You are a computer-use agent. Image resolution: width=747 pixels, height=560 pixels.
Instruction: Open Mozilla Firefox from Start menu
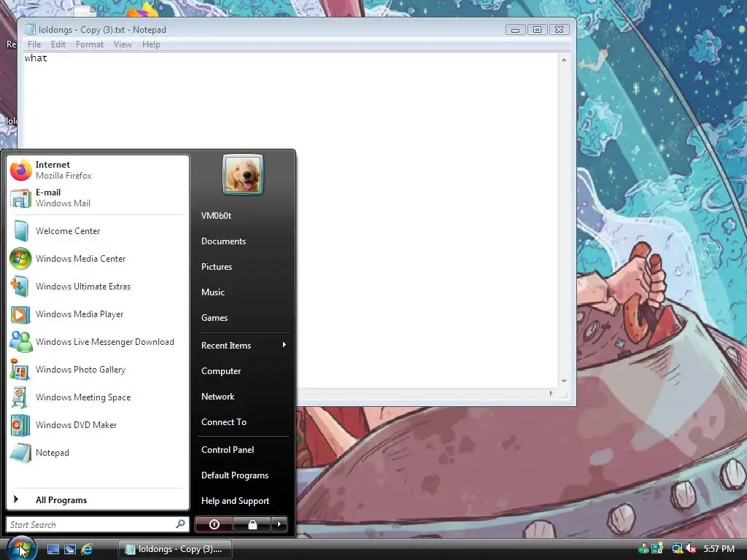tap(97, 170)
